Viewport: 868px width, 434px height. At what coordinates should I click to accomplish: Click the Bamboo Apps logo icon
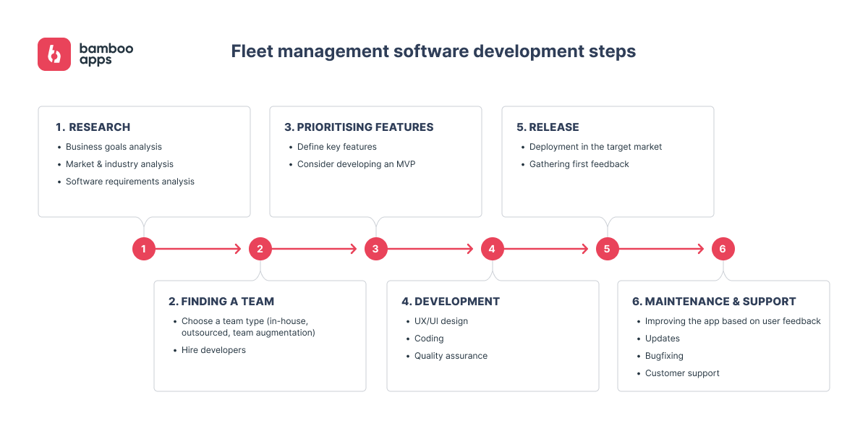(53, 54)
